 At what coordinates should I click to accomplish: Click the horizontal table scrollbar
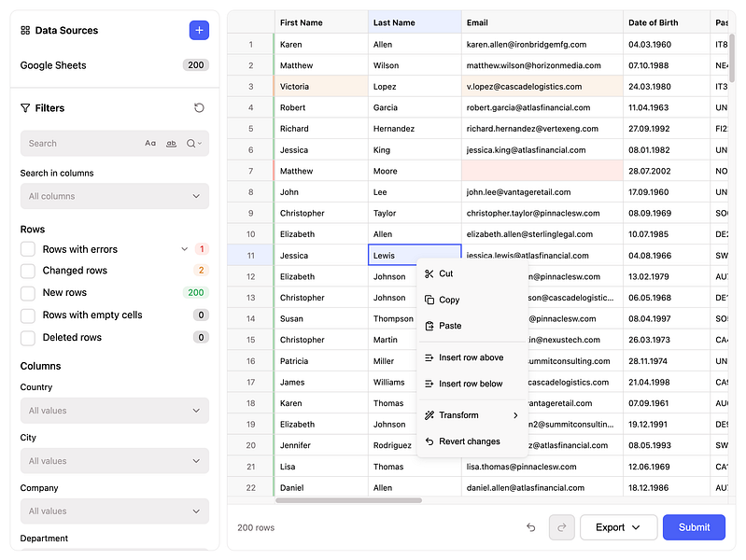pyautogui.click(x=349, y=500)
